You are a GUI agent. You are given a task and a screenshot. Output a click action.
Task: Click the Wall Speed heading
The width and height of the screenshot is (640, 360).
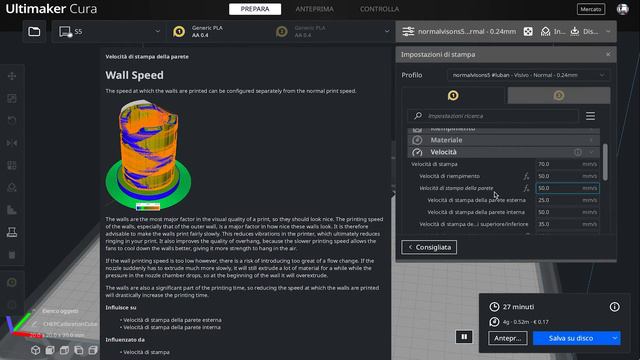tap(134, 75)
